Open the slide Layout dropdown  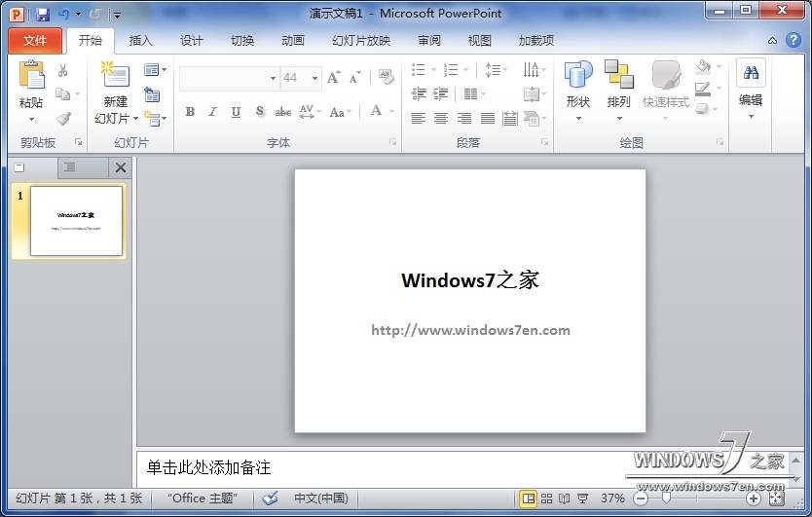155,69
